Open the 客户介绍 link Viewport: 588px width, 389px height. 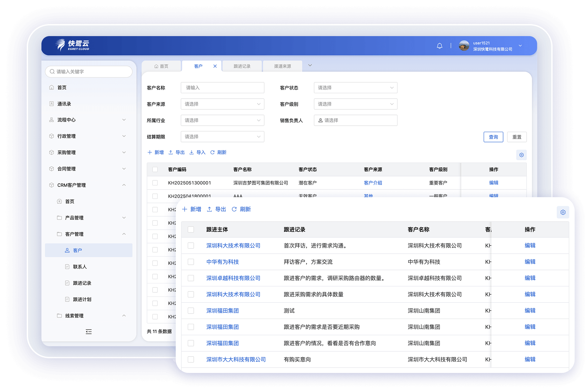373,183
